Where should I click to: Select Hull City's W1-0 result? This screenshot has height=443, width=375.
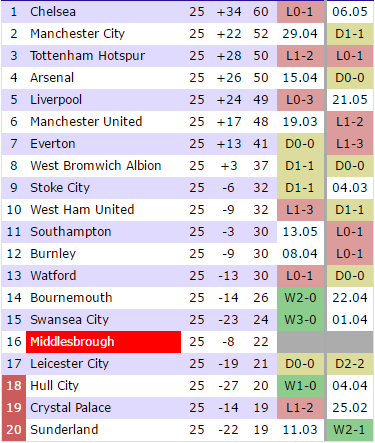pyautogui.click(x=300, y=386)
